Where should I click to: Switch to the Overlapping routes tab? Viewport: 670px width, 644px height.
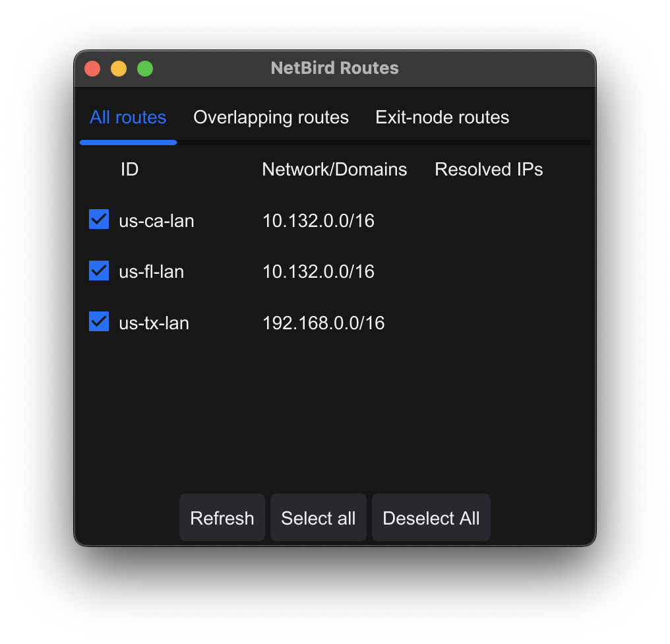pyautogui.click(x=270, y=117)
